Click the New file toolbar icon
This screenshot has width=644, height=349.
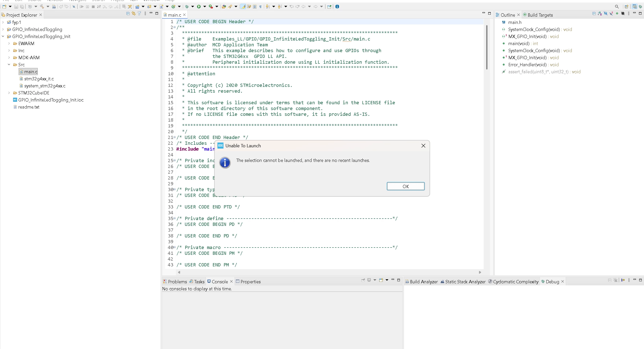point(4,7)
